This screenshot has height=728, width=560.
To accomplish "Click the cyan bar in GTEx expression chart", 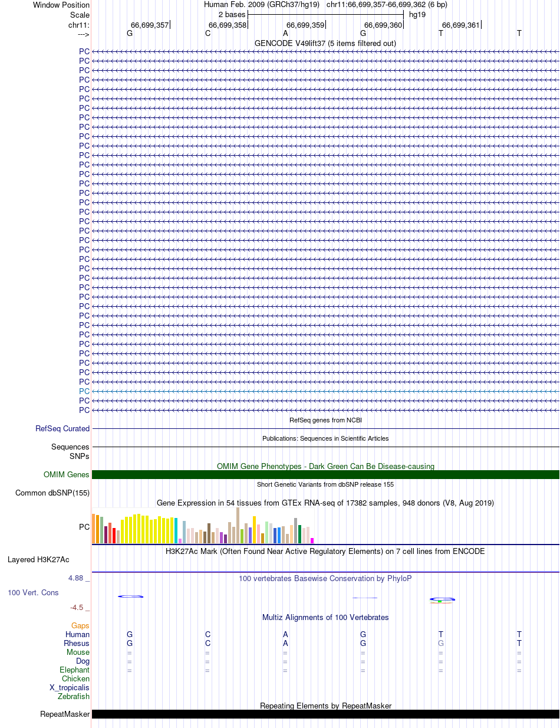I will (176, 530).
